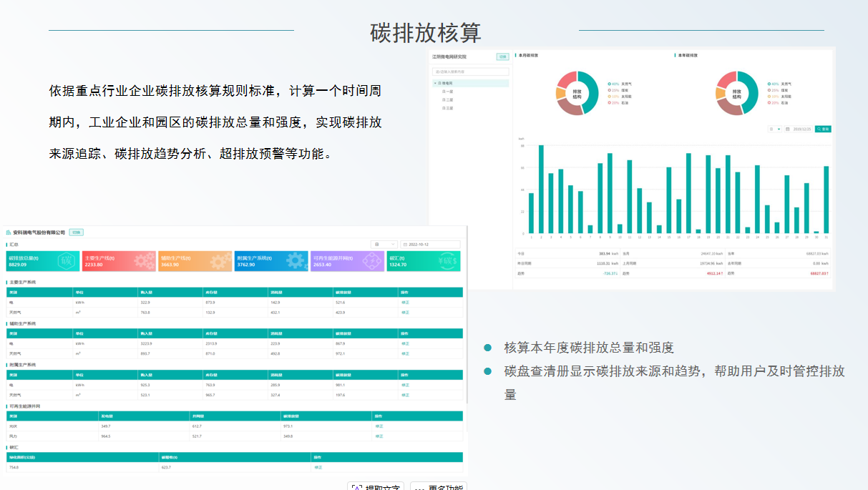Toggle 天然气 legend in 本月碳排放 chart
Image resolution: width=868 pixels, height=490 pixels.
[x=618, y=84]
